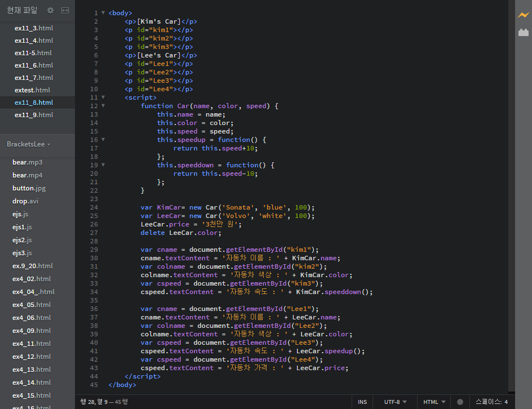Place cursor on 'delete LeeCar.color;' line
532x409 pixels.
coord(181,233)
